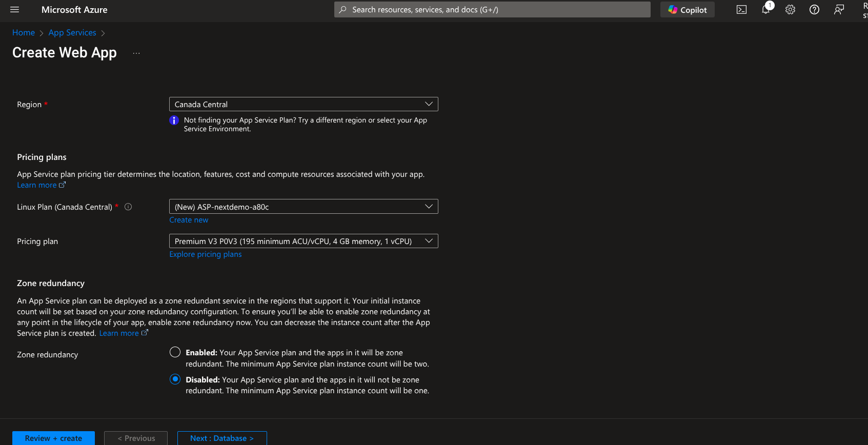868x445 pixels.
Task: Click the Linux Plan info icon
Action: (x=128, y=207)
